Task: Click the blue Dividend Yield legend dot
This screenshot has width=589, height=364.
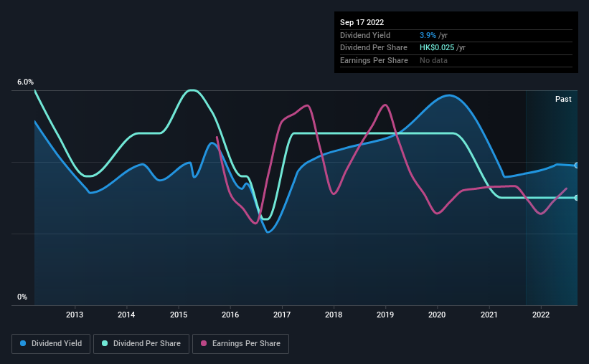Action: 23,343
